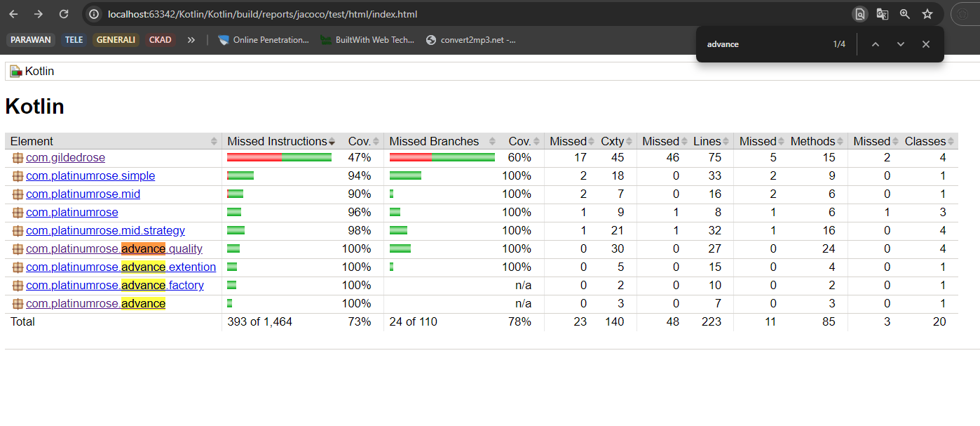Image resolution: width=980 pixels, height=426 pixels.
Task: Go to next find result arrow
Action: coord(901,44)
